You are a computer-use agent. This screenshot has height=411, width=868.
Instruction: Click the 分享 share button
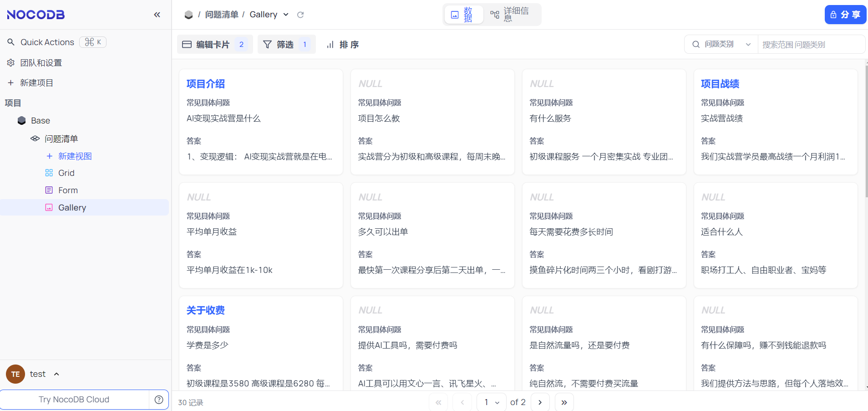[x=845, y=15]
